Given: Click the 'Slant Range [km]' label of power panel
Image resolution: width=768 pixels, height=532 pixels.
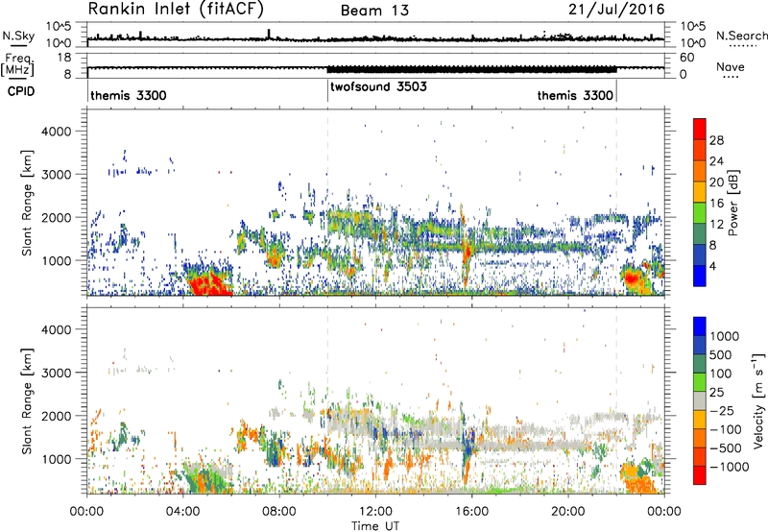Looking at the screenshot, I should tap(27, 203).
